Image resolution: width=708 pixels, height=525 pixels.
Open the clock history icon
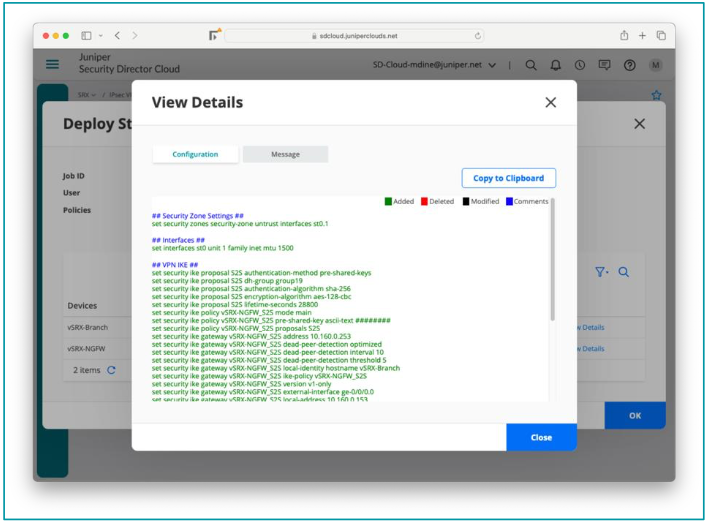[580, 65]
